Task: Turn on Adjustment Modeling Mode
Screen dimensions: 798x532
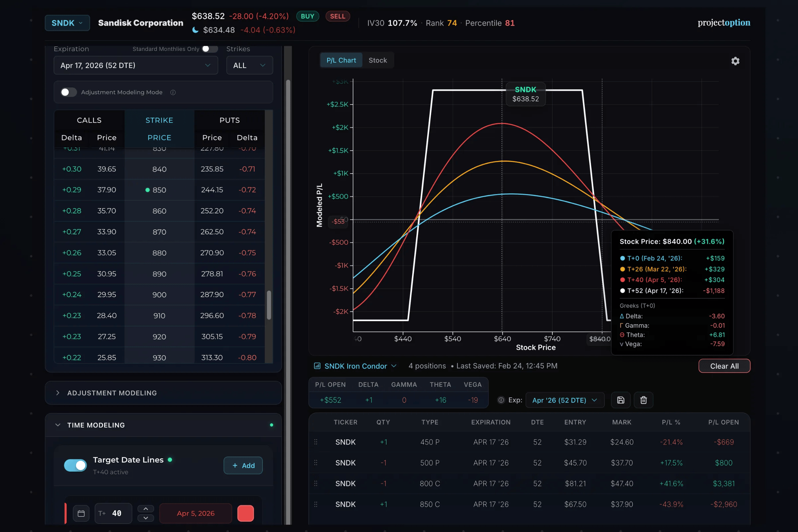Action: click(68, 92)
